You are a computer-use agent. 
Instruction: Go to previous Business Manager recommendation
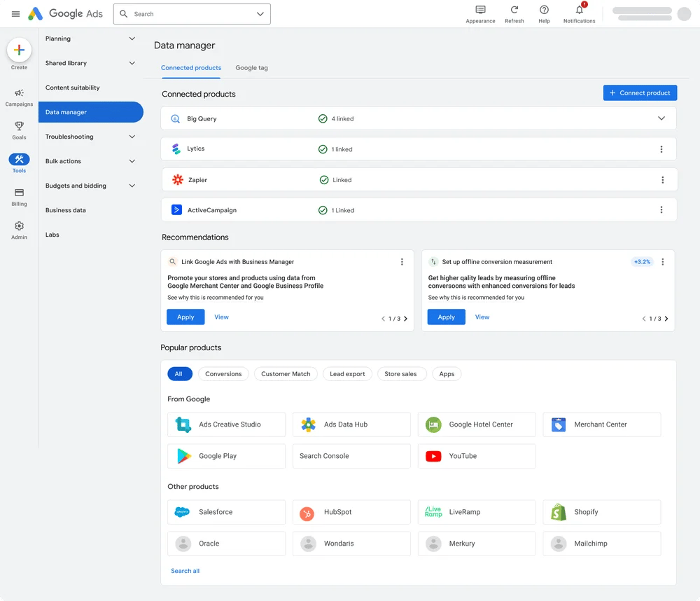(x=383, y=319)
